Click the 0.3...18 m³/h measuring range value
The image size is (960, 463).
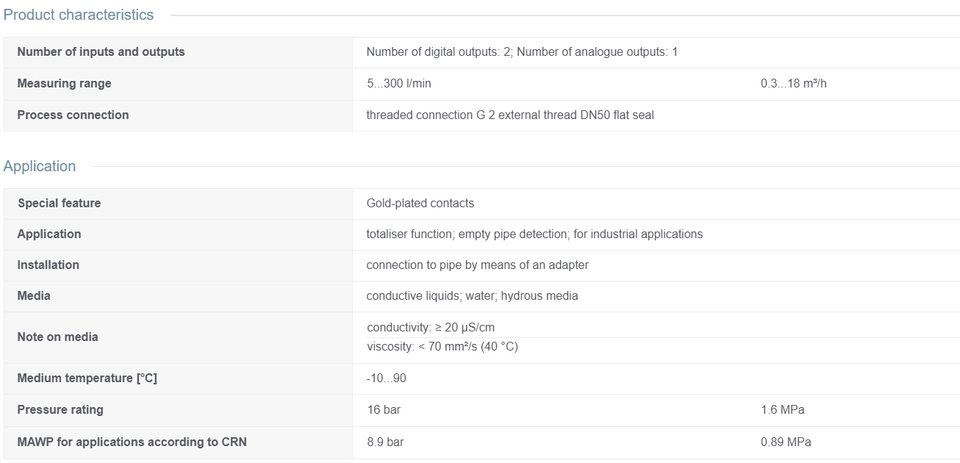[x=793, y=83]
